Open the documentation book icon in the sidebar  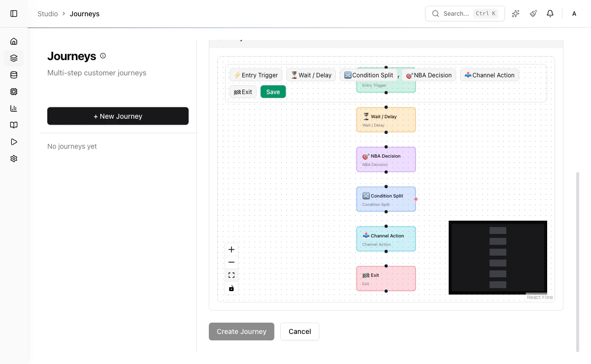(14, 125)
